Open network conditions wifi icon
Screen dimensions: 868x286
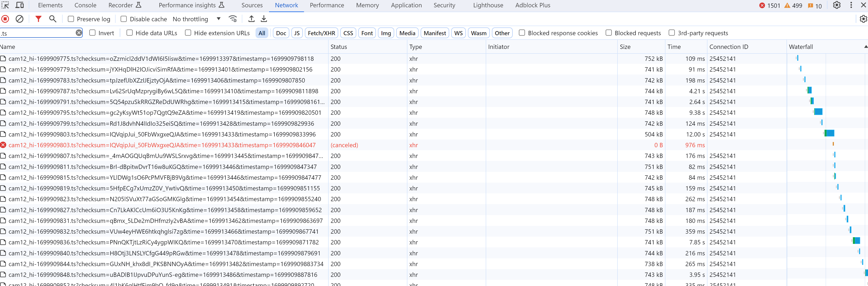coord(232,19)
